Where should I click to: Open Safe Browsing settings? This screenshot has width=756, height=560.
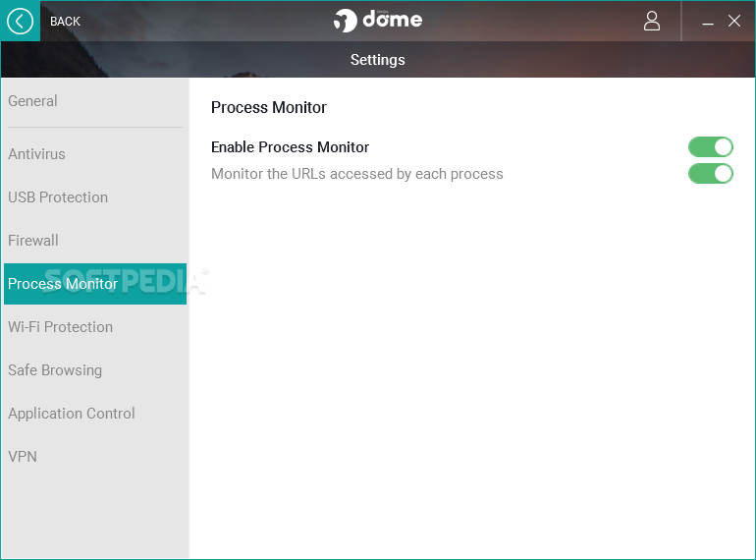click(x=55, y=370)
